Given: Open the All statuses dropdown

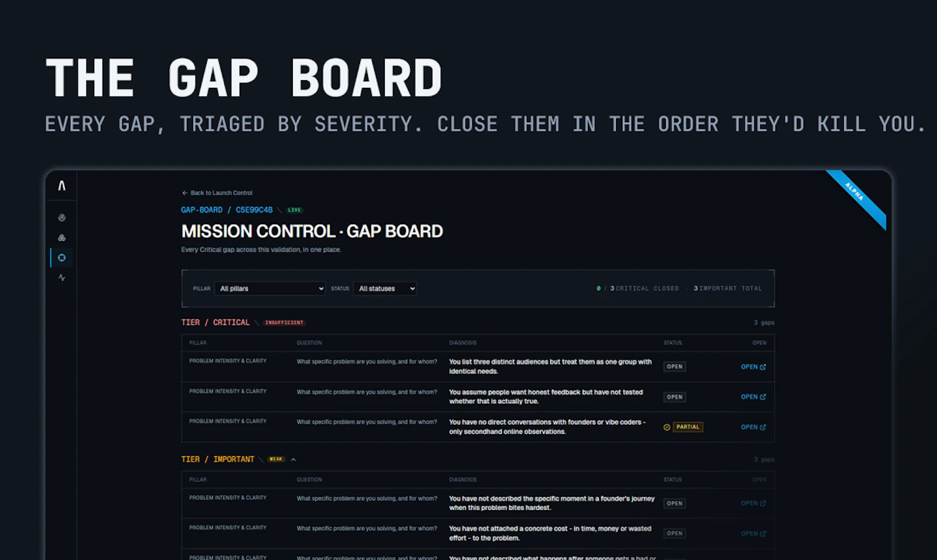Looking at the screenshot, I should pos(385,288).
